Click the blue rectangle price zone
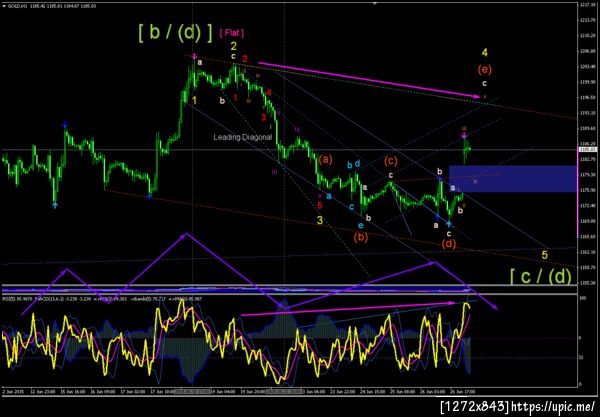Image resolution: width=600 pixels, height=417 pixels. (512, 179)
